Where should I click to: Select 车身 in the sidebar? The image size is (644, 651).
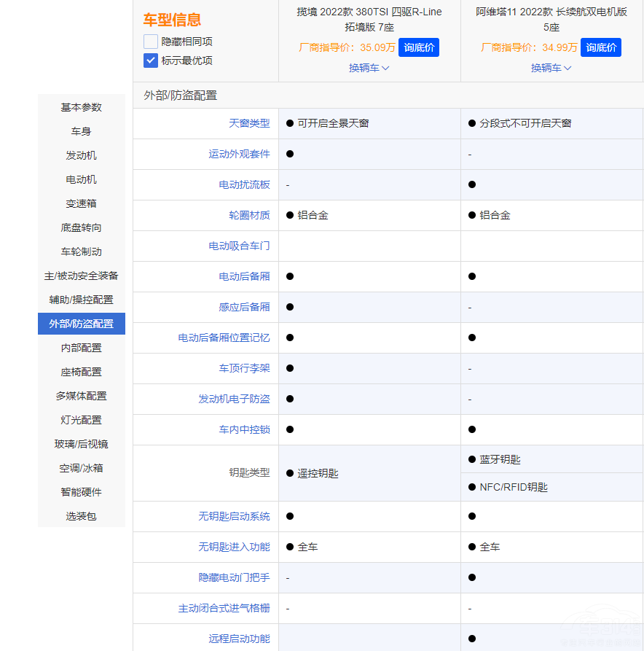click(x=81, y=131)
